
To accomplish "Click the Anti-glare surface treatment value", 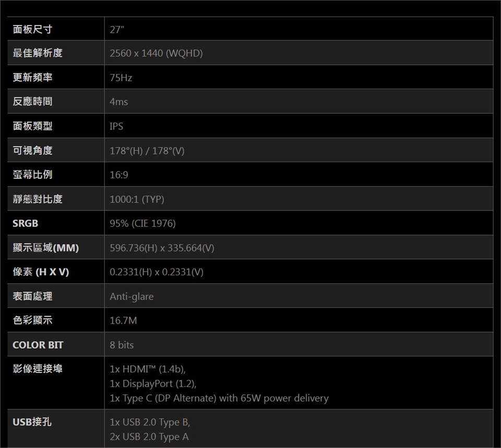I will click(x=132, y=296).
